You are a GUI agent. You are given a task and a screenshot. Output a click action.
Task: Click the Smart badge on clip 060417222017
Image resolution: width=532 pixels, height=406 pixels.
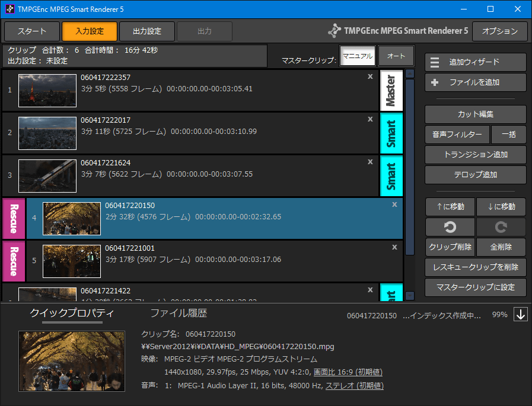pos(391,133)
